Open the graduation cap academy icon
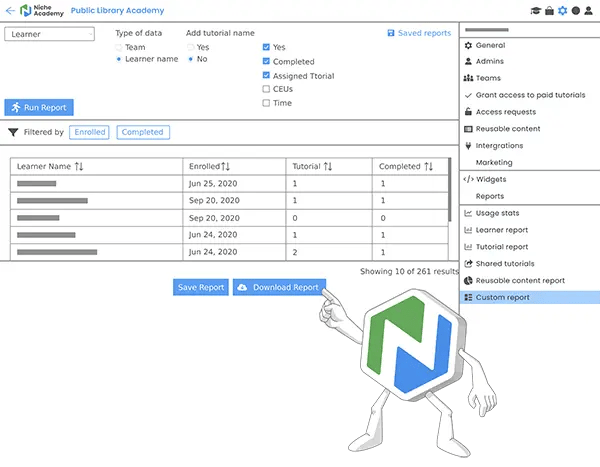 click(x=536, y=11)
